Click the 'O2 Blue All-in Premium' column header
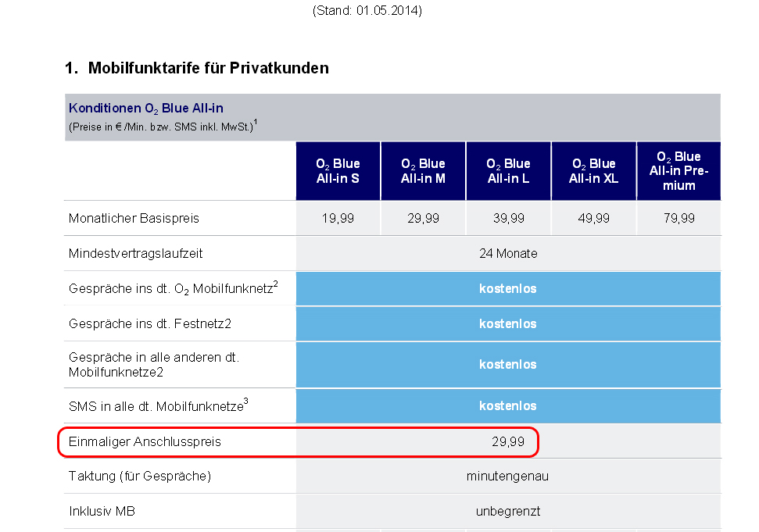This screenshot has height=532, width=759. 678,171
